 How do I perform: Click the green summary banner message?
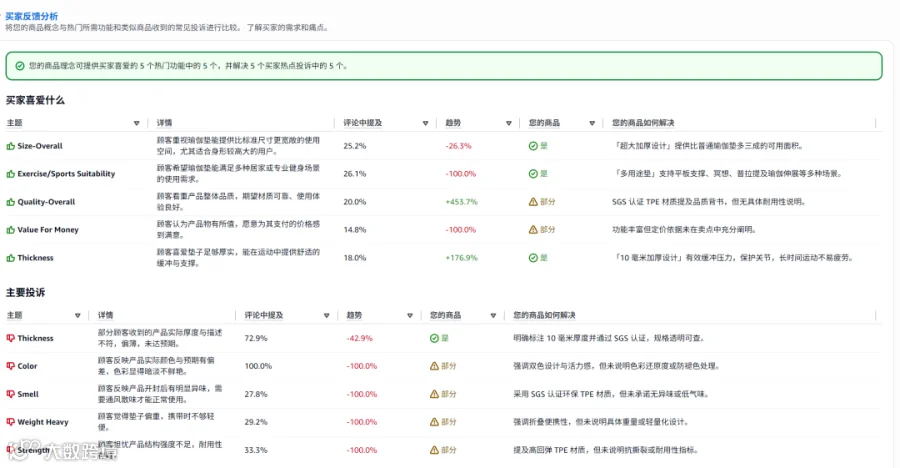click(188, 66)
